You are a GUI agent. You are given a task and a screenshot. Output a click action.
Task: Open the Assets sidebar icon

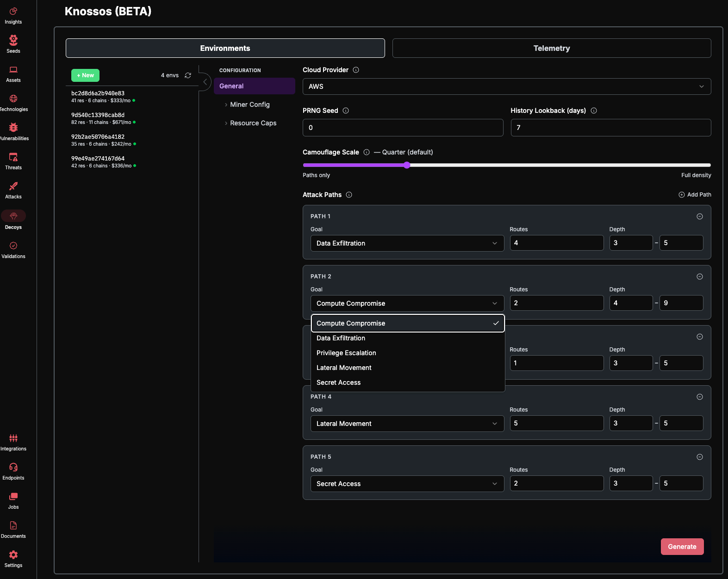click(x=13, y=69)
